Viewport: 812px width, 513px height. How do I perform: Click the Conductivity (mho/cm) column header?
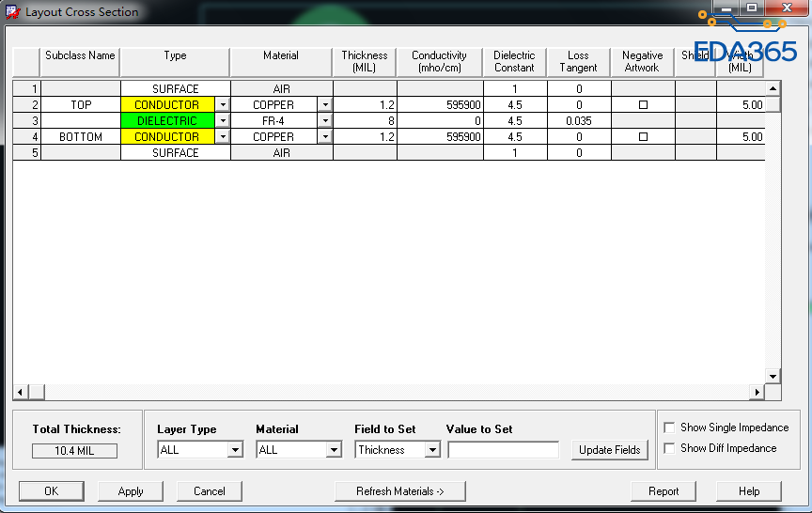click(x=439, y=62)
